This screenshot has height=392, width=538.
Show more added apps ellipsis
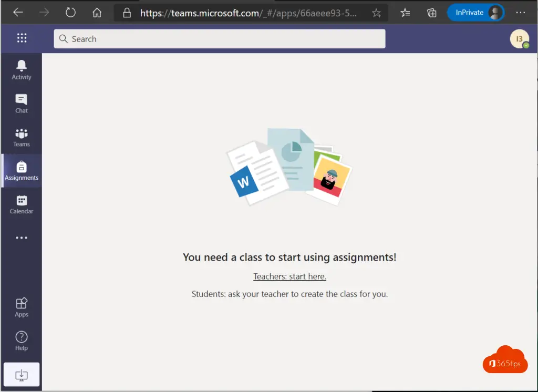point(21,238)
